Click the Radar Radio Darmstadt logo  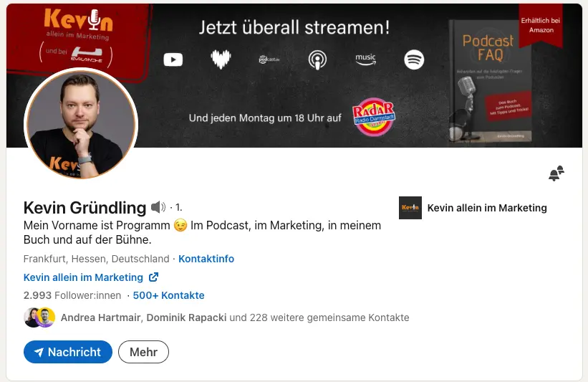373,117
